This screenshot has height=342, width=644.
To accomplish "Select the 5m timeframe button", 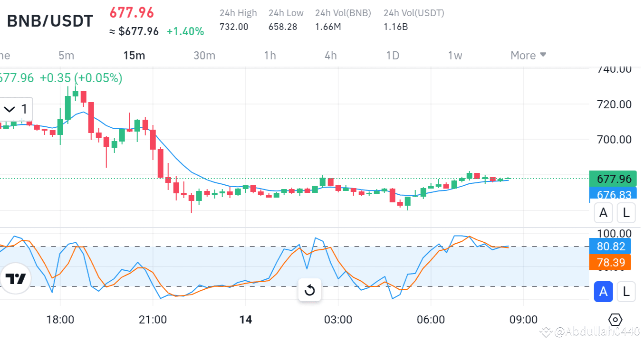I will 67,56.
